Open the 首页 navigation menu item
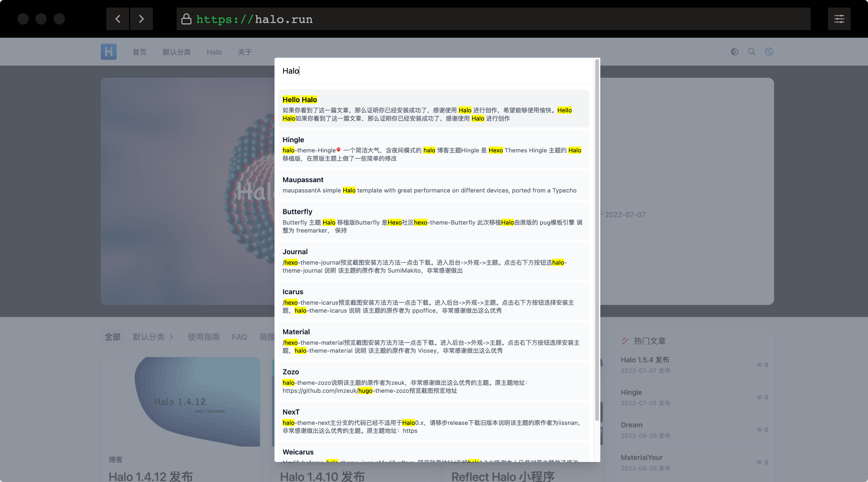 [x=140, y=52]
